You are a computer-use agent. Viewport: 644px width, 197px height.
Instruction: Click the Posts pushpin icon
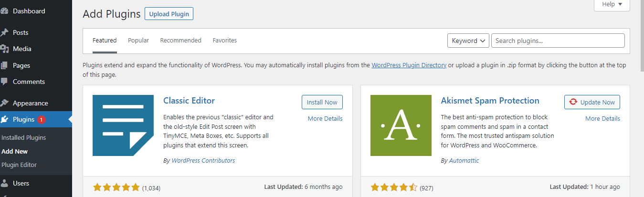(x=4, y=32)
